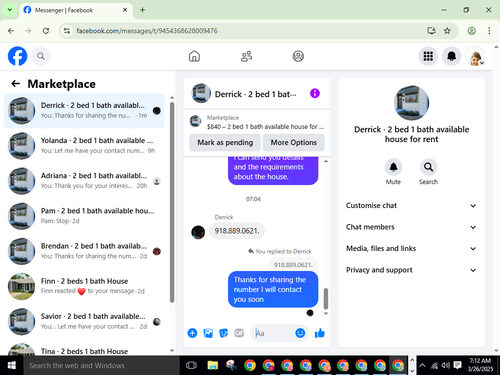The height and width of the screenshot is (375, 500).
Task: Open conversation information purple icon
Action: (x=315, y=93)
